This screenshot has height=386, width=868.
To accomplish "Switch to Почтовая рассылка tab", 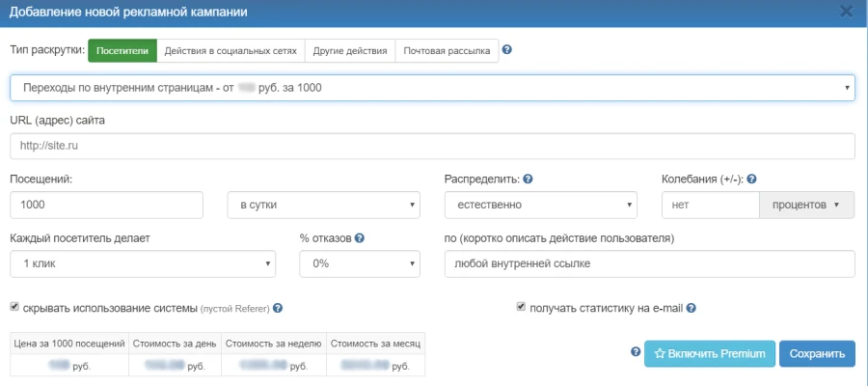I will (447, 50).
